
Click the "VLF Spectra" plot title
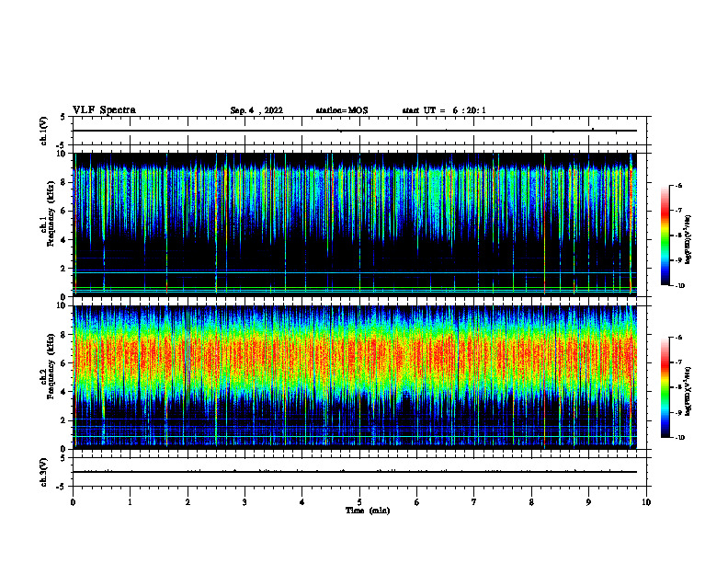click(104, 110)
